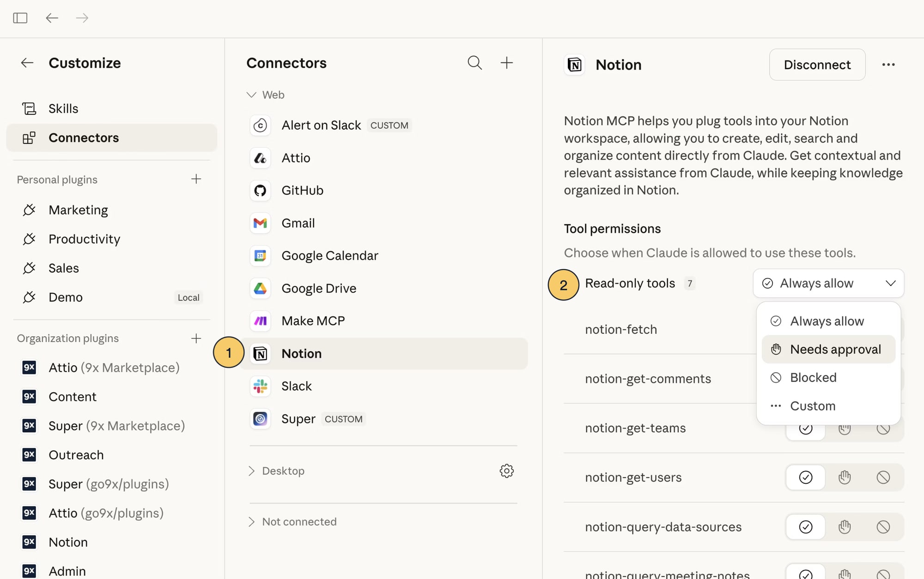The height and width of the screenshot is (579, 924).
Task: Add a personal plugin with plus
Action: (196, 179)
